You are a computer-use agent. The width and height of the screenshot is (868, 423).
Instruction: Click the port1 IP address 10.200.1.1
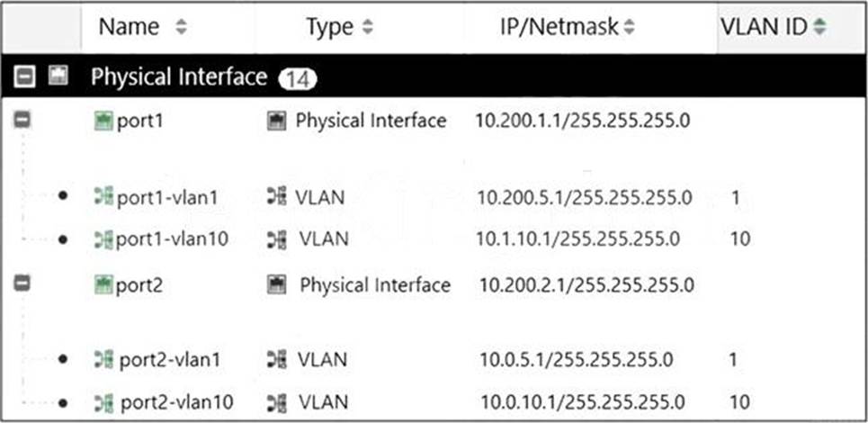[x=582, y=121]
